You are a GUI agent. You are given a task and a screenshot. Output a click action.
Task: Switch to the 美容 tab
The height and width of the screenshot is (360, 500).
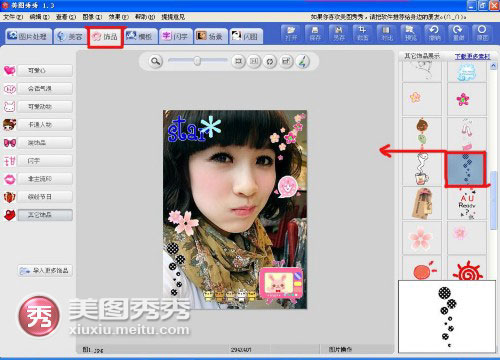[x=70, y=36]
